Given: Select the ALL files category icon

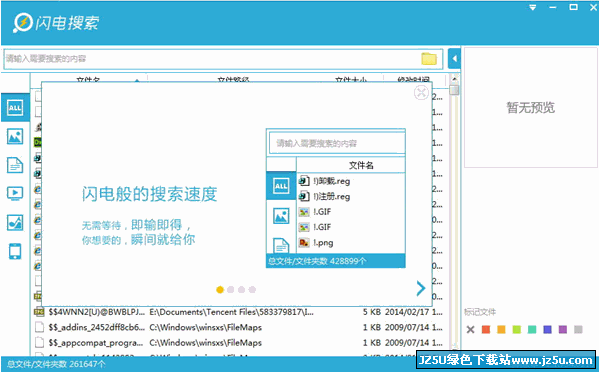Looking at the screenshot, I should [x=15, y=107].
